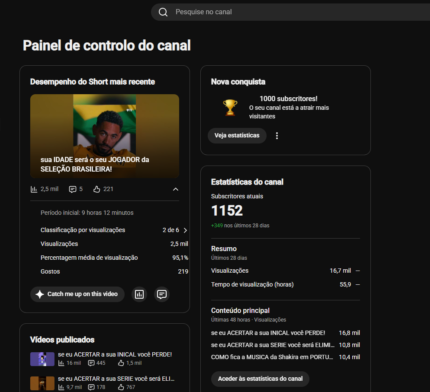Click 'Percentagem média de visualização' row
The width and height of the screenshot is (430, 392).
coord(114,258)
